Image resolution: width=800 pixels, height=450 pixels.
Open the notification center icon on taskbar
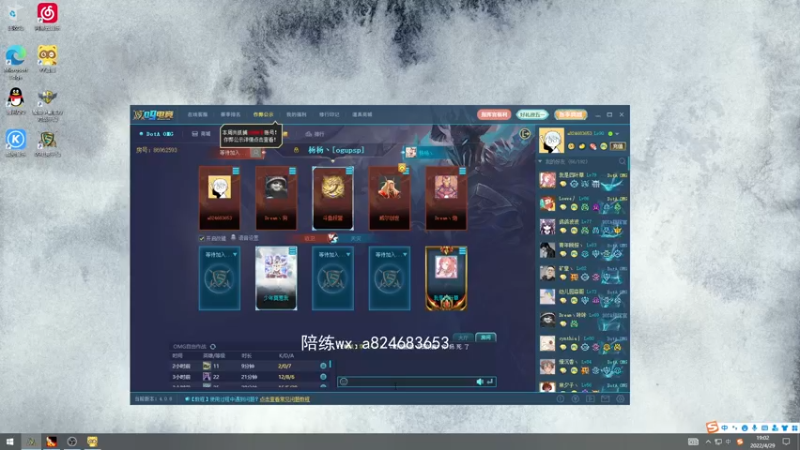click(x=786, y=441)
